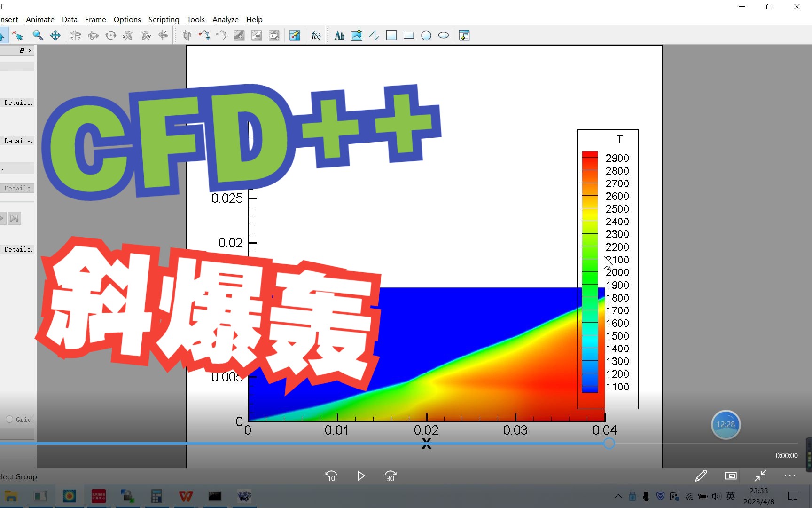Select the polyline drawing tool
Viewport: 812px width, 508px height.
pyautogui.click(x=374, y=35)
